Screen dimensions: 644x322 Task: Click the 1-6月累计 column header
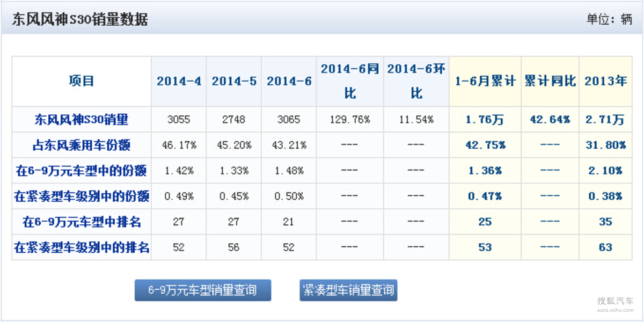click(485, 82)
